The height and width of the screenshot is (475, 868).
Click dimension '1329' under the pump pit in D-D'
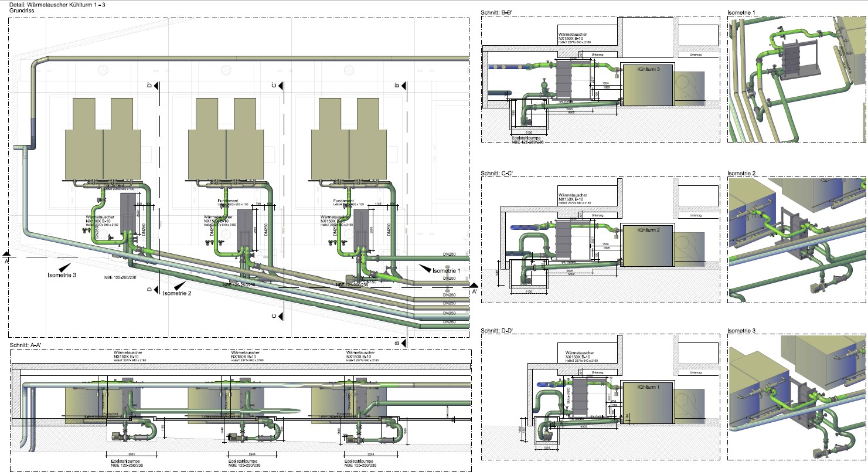coord(547,447)
